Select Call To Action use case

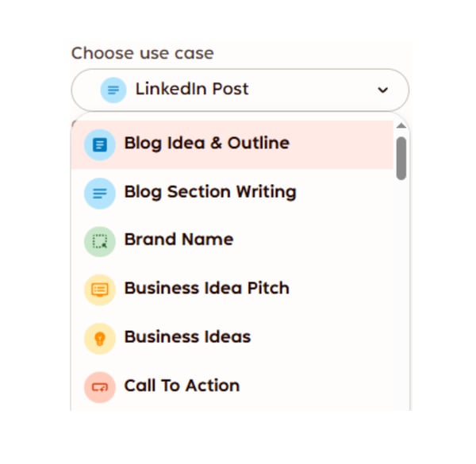coord(232,387)
